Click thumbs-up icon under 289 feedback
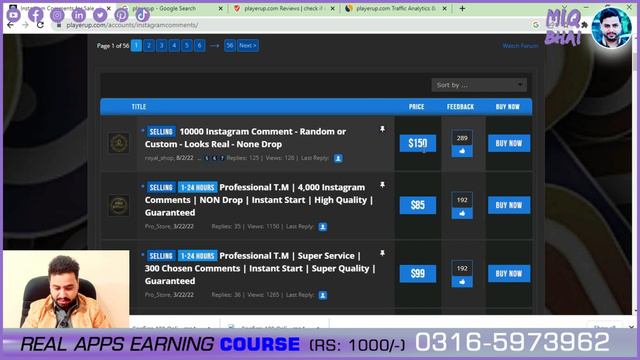640x360 pixels. tap(462, 151)
